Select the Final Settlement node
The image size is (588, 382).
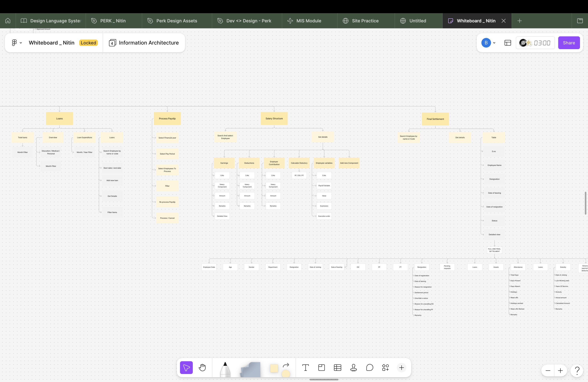click(435, 119)
